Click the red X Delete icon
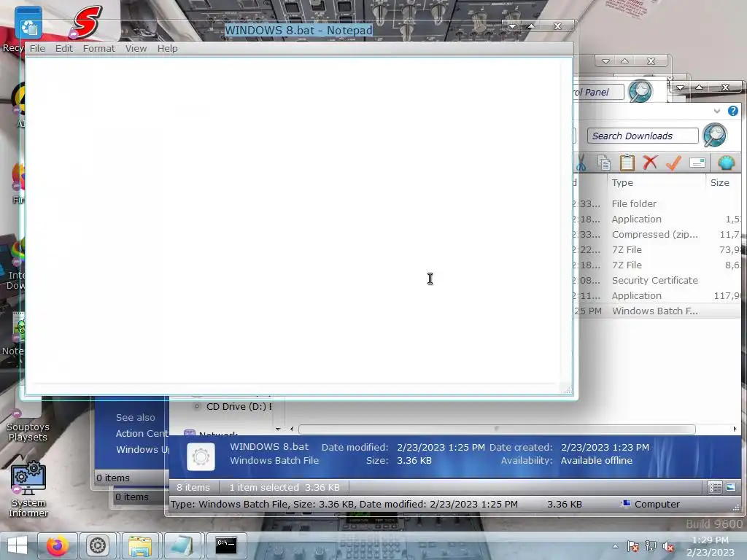This screenshot has height=560, width=747. (x=650, y=163)
